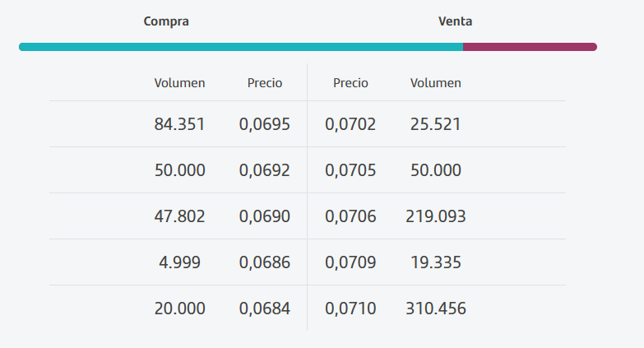This screenshot has width=644, height=348.
Task: Click the sell volume 310.456
Action: point(436,309)
